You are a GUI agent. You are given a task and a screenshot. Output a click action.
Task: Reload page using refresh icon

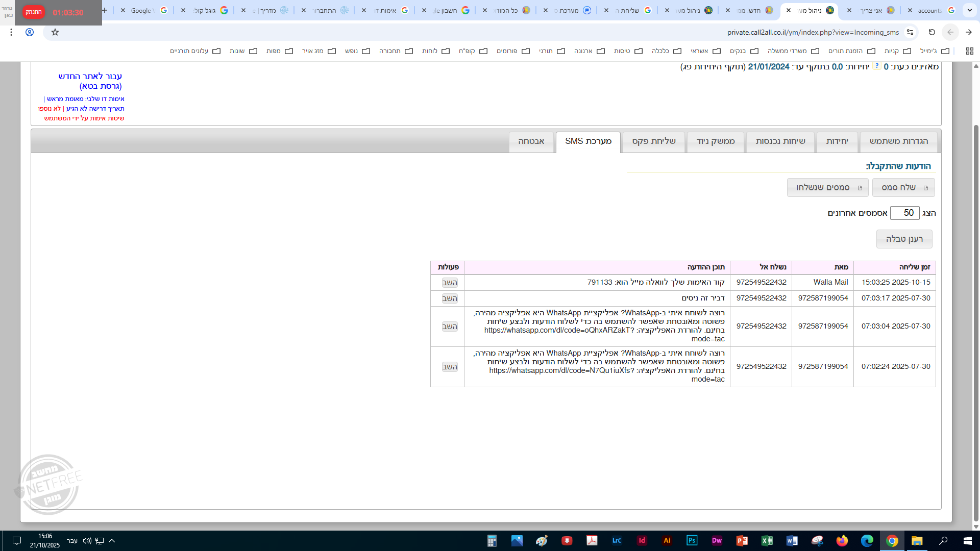(x=932, y=32)
